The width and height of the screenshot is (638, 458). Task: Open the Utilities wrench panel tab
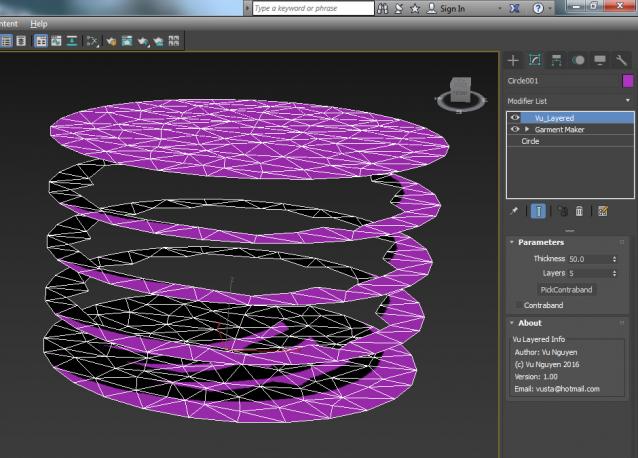coord(621,60)
